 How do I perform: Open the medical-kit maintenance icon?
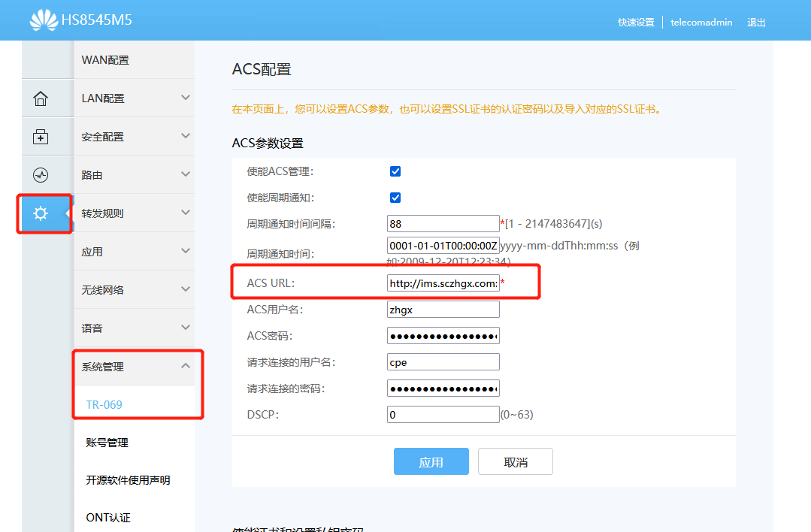41,137
